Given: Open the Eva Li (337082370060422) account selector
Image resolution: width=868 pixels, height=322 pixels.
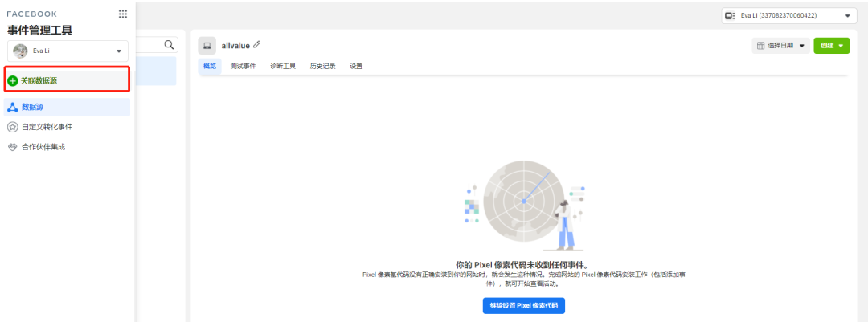Looking at the screenshot, I should click(789, 16).
